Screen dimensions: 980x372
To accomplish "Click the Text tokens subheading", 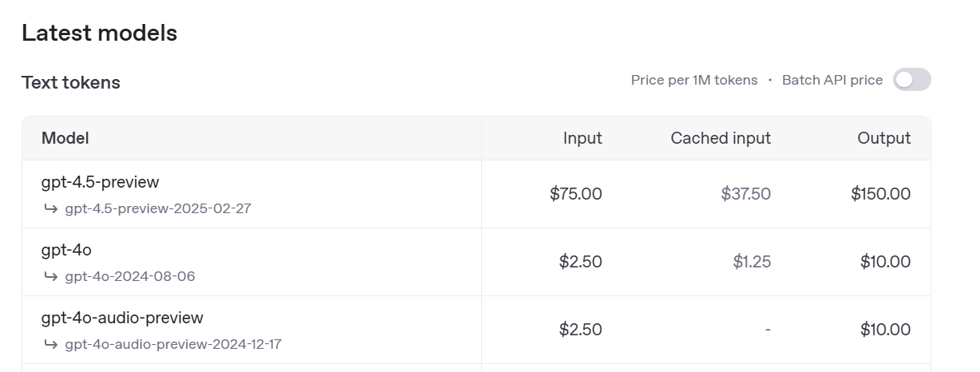I will 71,82.
